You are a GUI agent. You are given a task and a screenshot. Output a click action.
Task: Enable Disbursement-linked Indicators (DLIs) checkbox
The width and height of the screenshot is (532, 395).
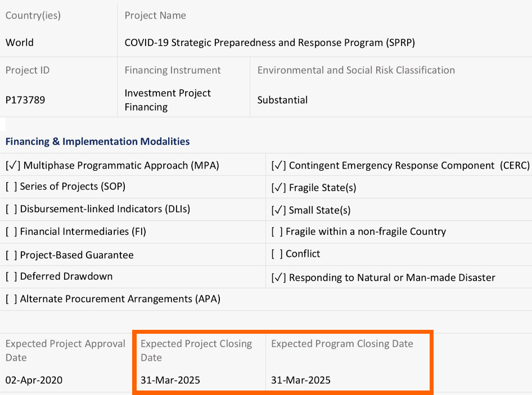click(x=11, y=209)
